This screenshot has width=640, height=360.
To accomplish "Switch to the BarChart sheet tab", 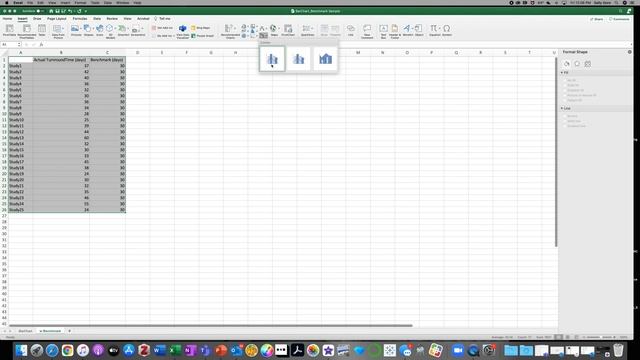I will pyautogui.click(x=25, y=331).
